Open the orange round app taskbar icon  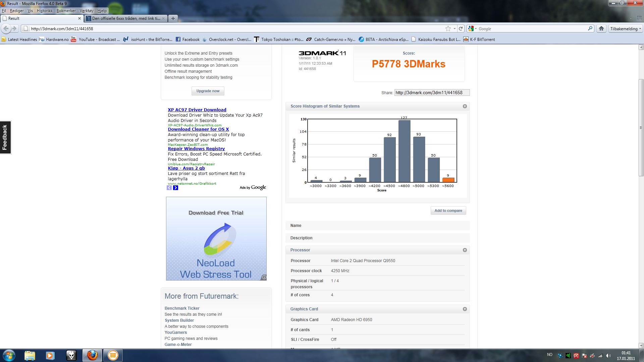(x=113, y=355)
